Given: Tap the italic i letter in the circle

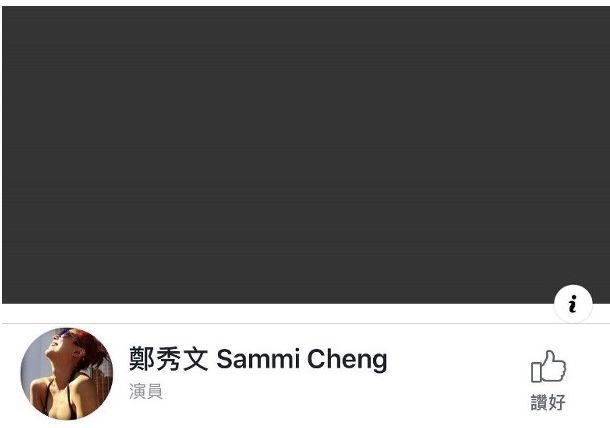Looking at the screenshot, I should 573,304.
